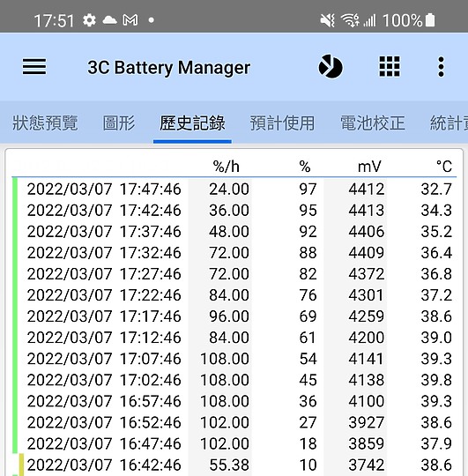Select the 17:27:46 history row
Viewport: 468px width, 476px height.
(234, 274)
